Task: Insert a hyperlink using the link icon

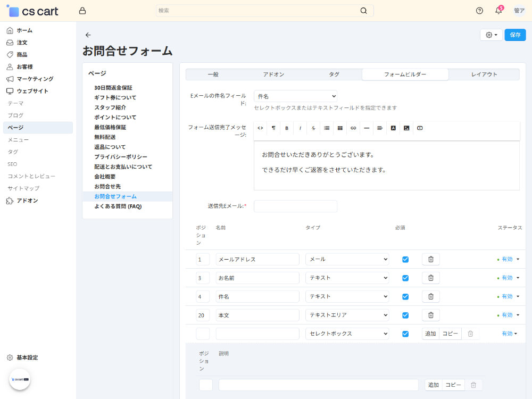Action: [x=353, y=128]
